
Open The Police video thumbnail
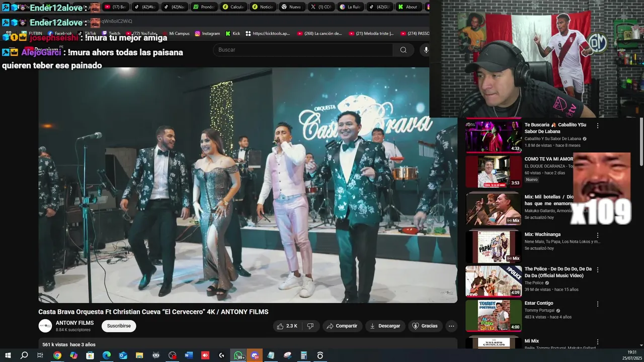[494, 281]
